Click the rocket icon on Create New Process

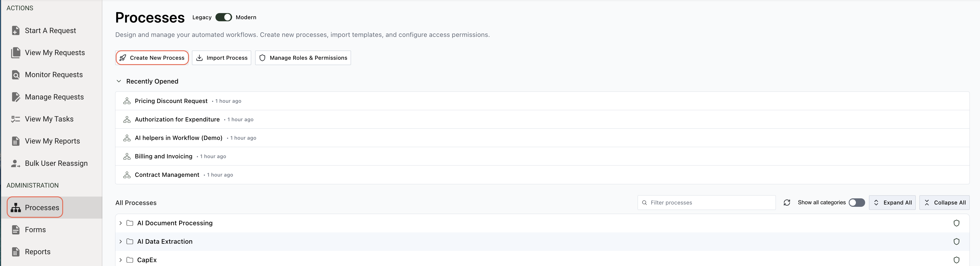coord(123,58)
